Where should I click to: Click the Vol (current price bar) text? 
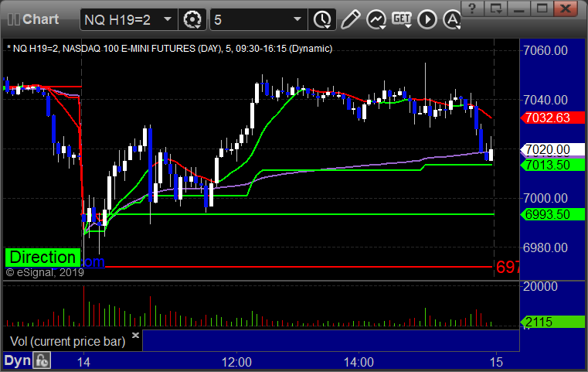(67, 341)
